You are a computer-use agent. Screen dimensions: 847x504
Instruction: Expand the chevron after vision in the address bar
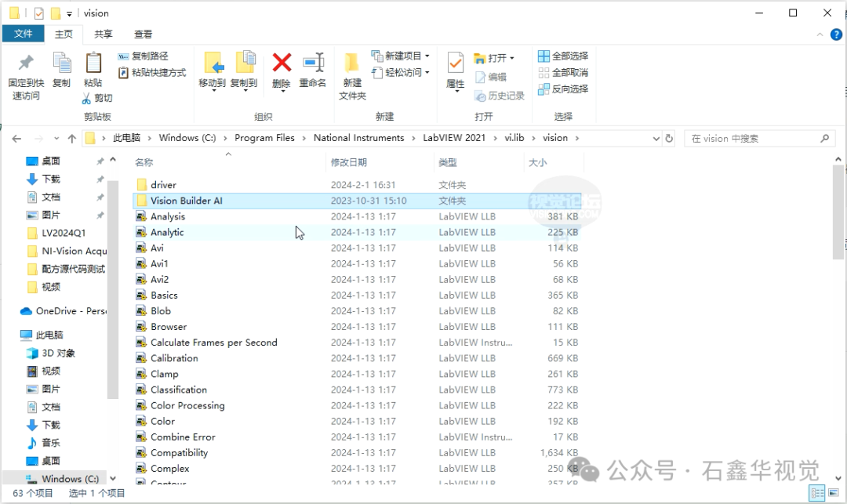pyautogui.click(x=577, y=138)
